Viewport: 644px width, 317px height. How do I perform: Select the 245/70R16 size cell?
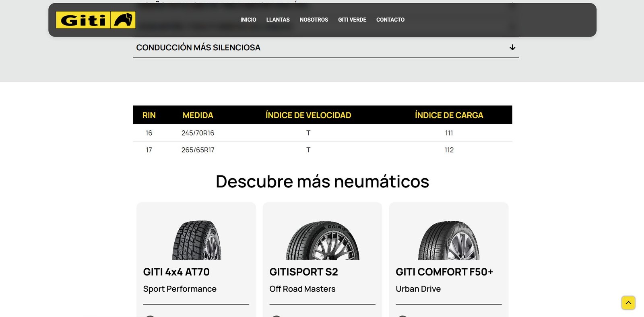tap(198, 133)
